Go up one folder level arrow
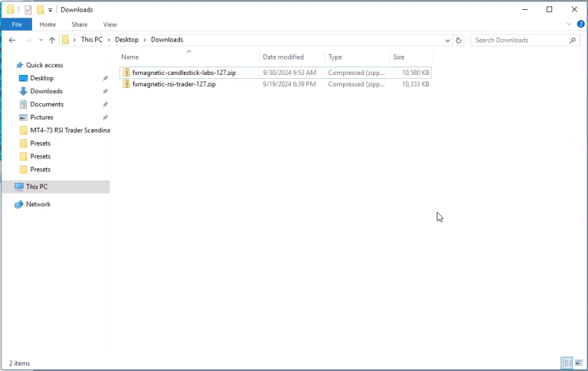This screenshot has height=371, width=588. (x=52, y=40)
